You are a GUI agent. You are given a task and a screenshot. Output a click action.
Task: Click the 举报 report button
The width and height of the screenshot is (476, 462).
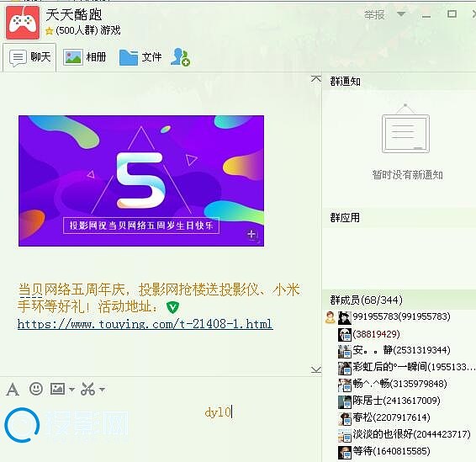(x=374, y=14)
